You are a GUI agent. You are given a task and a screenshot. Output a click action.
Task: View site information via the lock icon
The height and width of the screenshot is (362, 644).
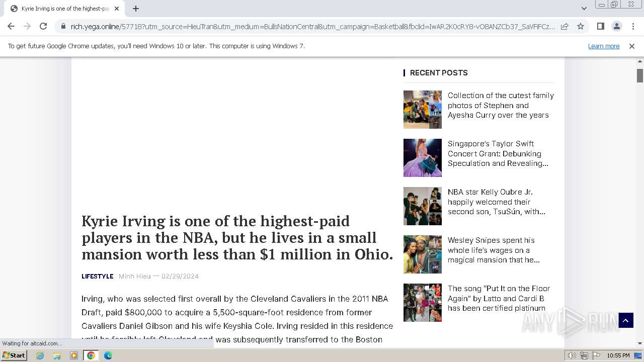[63, 26]
